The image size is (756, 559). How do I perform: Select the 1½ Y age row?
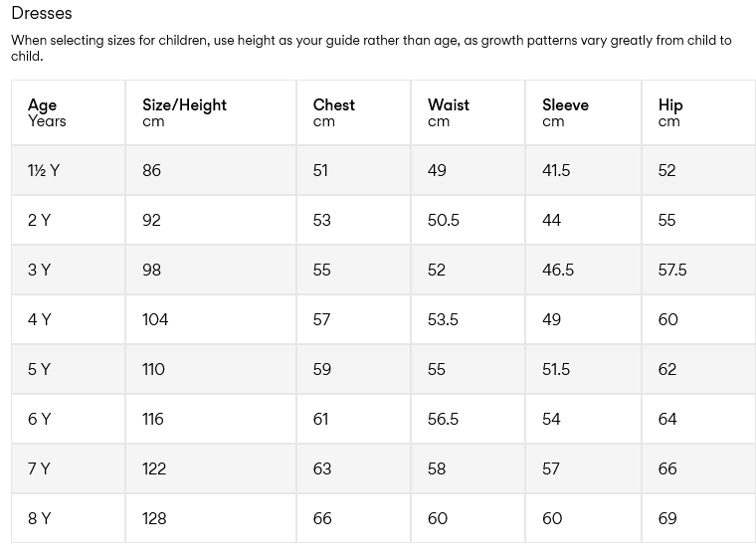[44, 170]
